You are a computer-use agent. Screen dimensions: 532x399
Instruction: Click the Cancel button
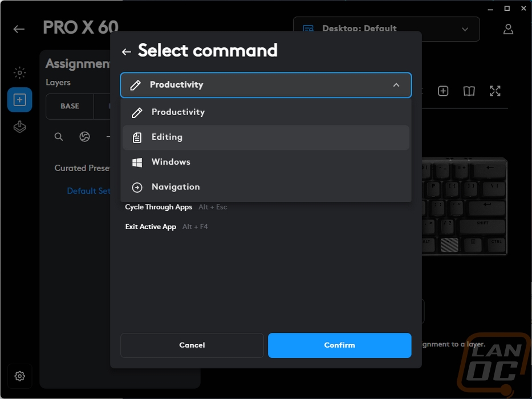click(x=192, y=345)
